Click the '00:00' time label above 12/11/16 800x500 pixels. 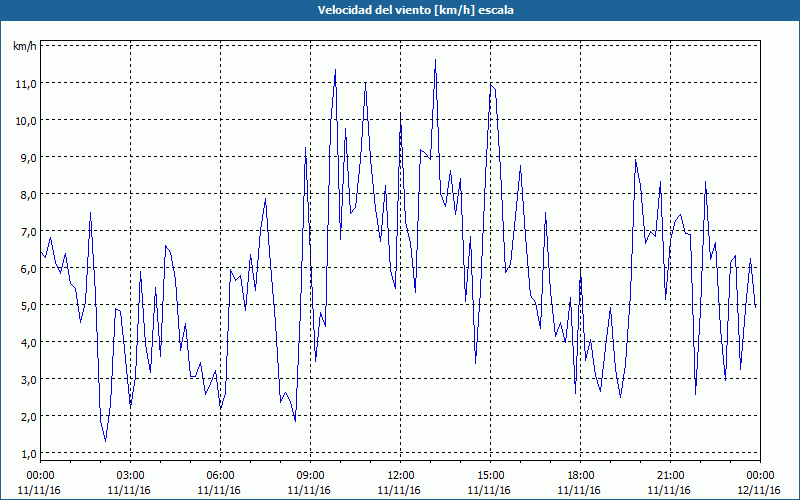760,476
